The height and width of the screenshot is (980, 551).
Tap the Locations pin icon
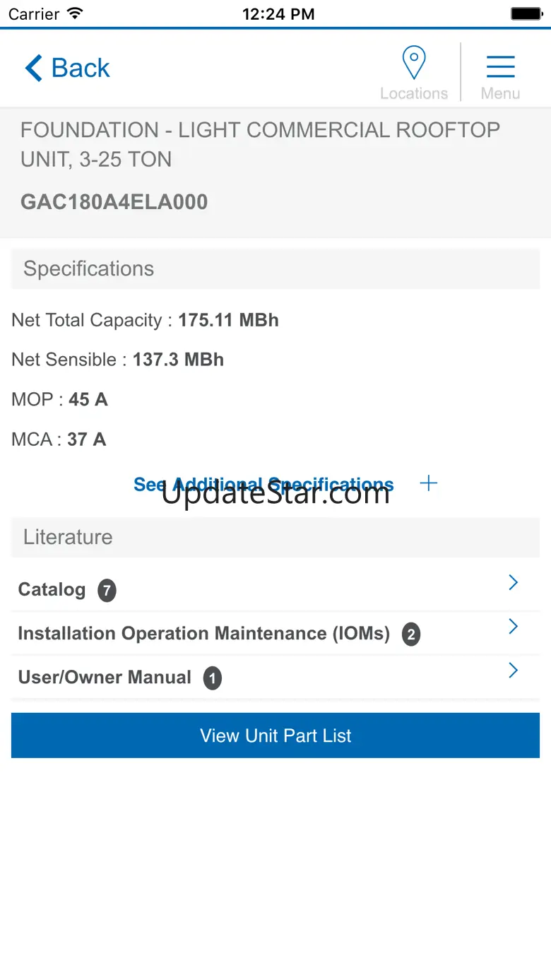point(414,63)
